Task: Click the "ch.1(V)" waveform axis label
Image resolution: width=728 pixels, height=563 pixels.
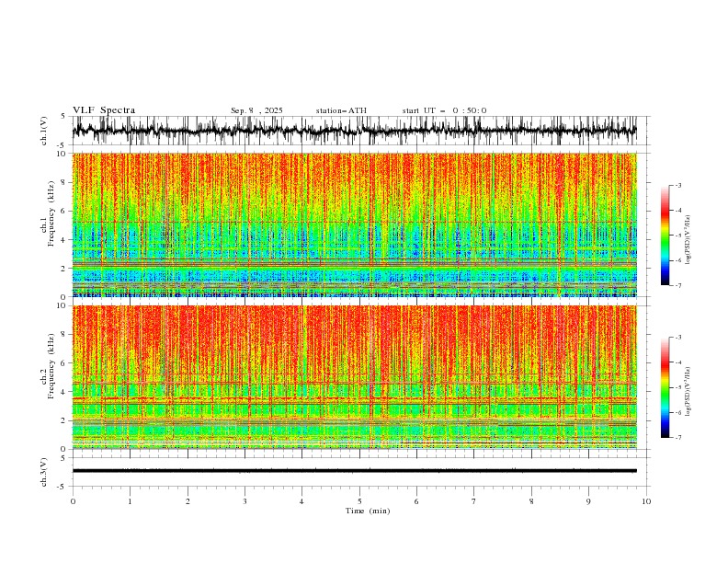Action: pos(44,131)
